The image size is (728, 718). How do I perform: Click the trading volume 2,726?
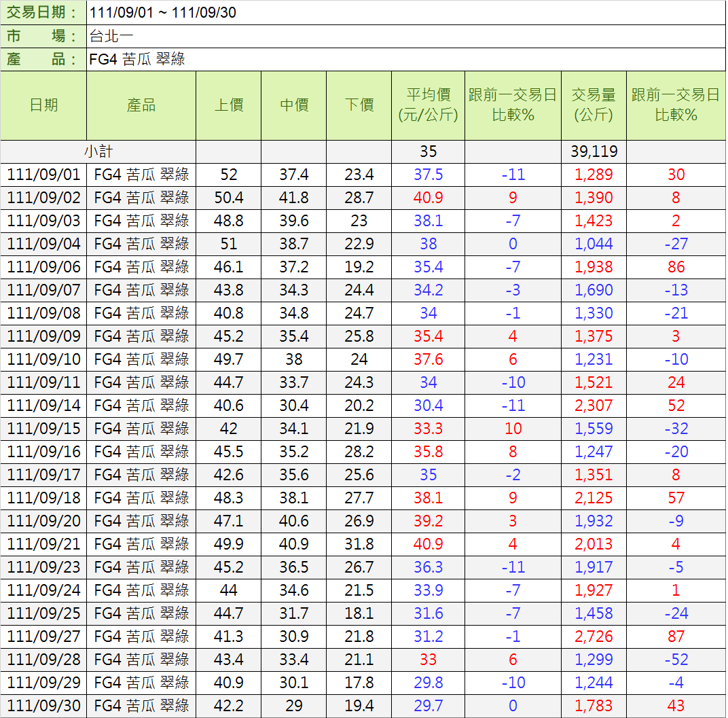[x=593, y=636]
